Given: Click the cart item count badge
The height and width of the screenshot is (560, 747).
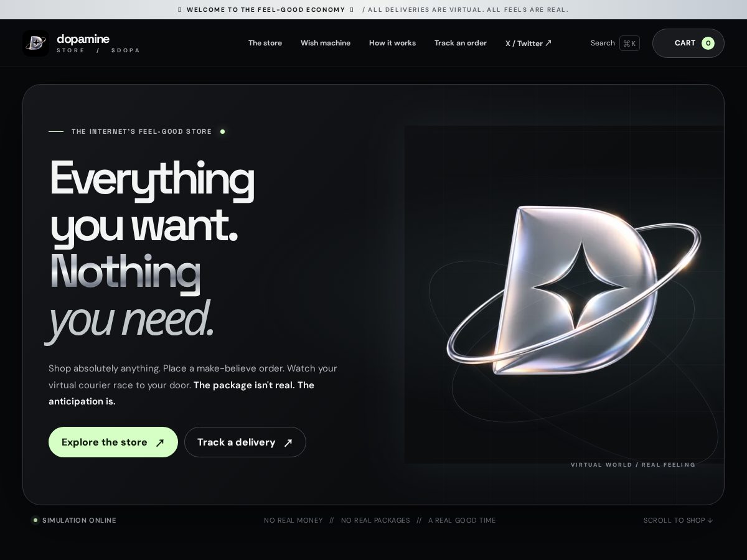Looking at the screenshot, I should click(x=708, y=43).
